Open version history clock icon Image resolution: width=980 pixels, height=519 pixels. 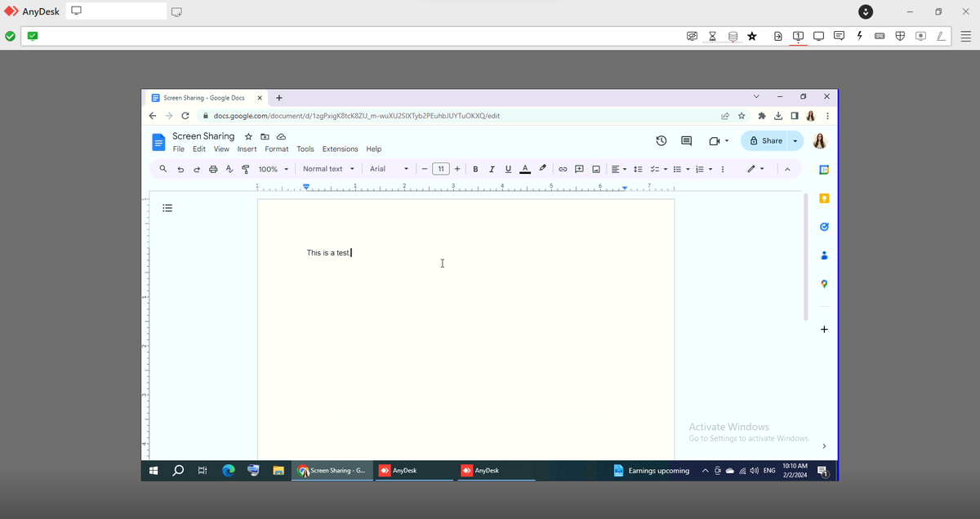click(661, 140)
